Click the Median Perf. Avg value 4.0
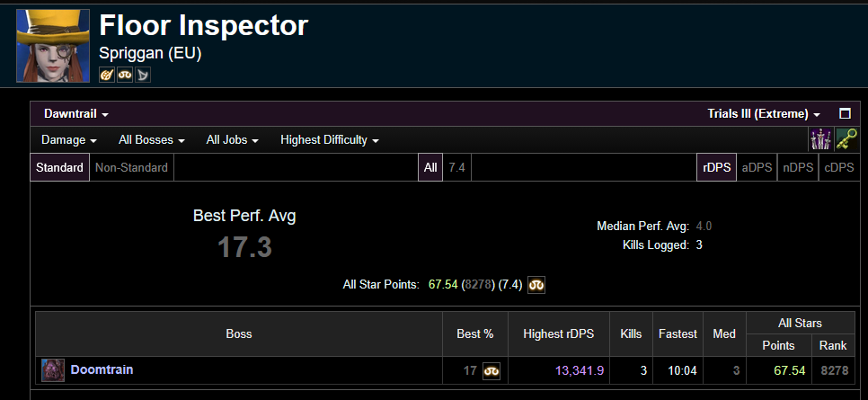This screenshot has width=868, height=400. [704, 226]
